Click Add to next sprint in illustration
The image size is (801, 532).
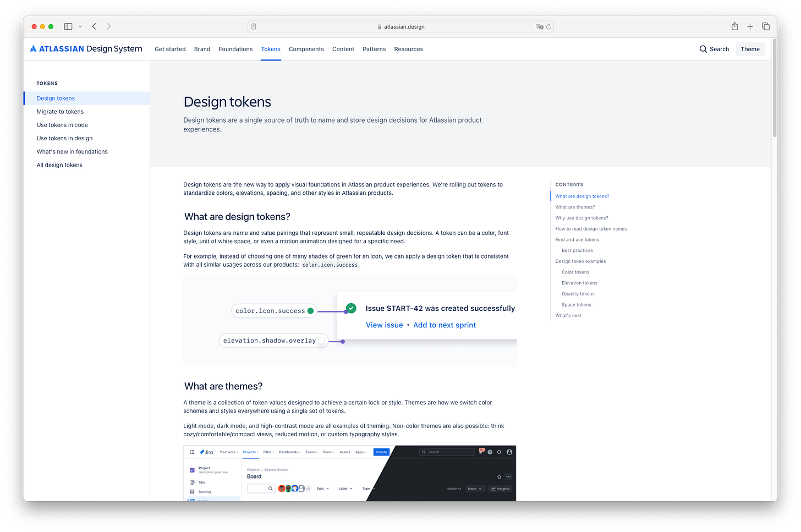coord(445,325)
